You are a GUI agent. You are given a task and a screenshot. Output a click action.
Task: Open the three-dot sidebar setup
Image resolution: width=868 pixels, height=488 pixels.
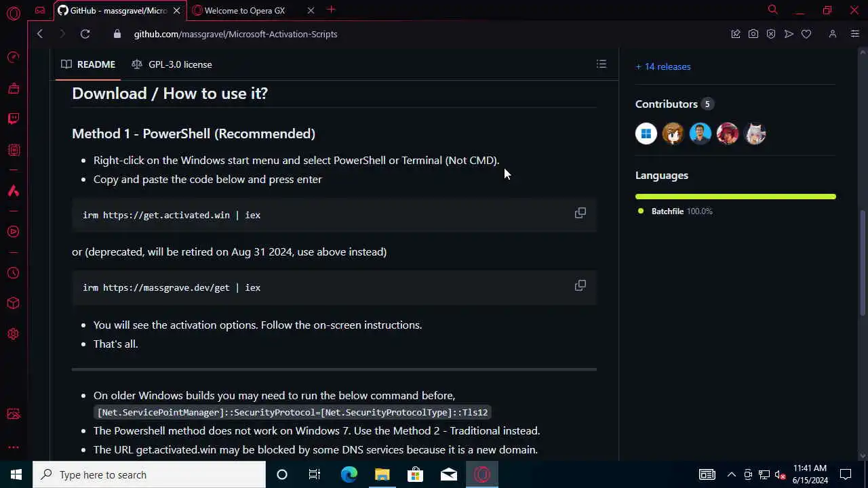13,447
